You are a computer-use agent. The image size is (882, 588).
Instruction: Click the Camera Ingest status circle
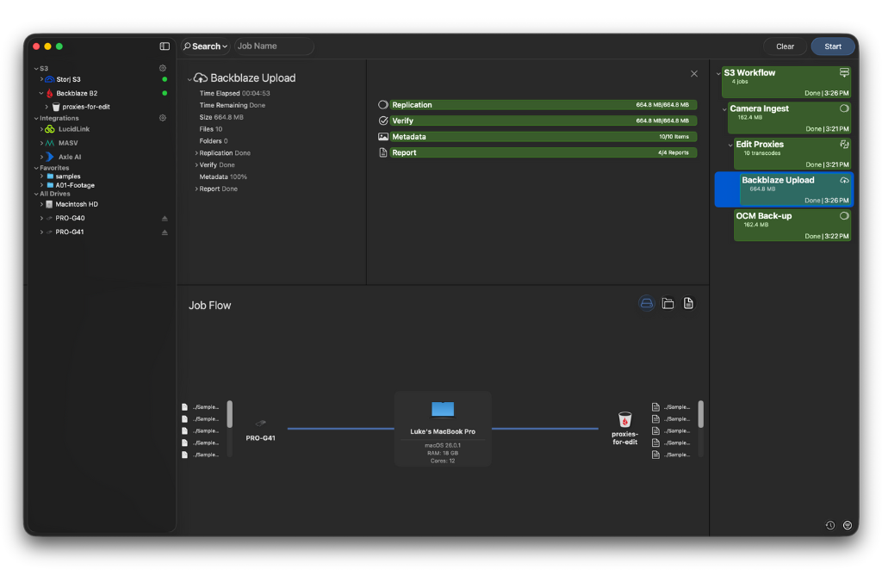[845, 108]
